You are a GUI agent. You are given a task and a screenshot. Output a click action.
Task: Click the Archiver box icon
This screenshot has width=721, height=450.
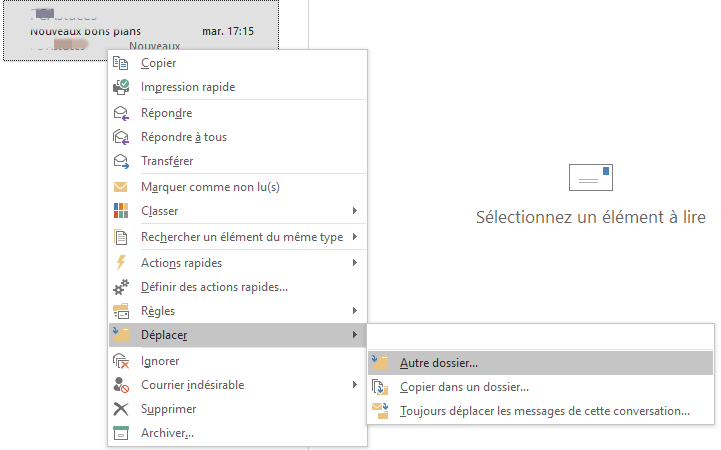[121, 433]
